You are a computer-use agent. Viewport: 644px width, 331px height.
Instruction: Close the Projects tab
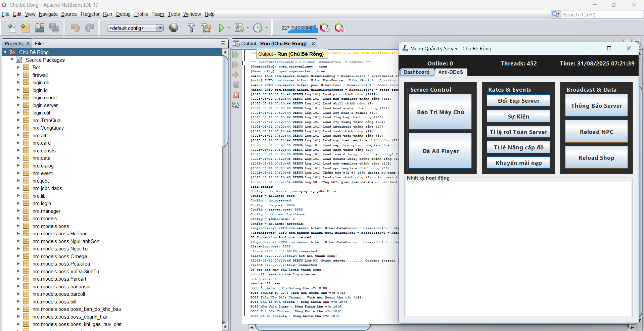[28, 44]
